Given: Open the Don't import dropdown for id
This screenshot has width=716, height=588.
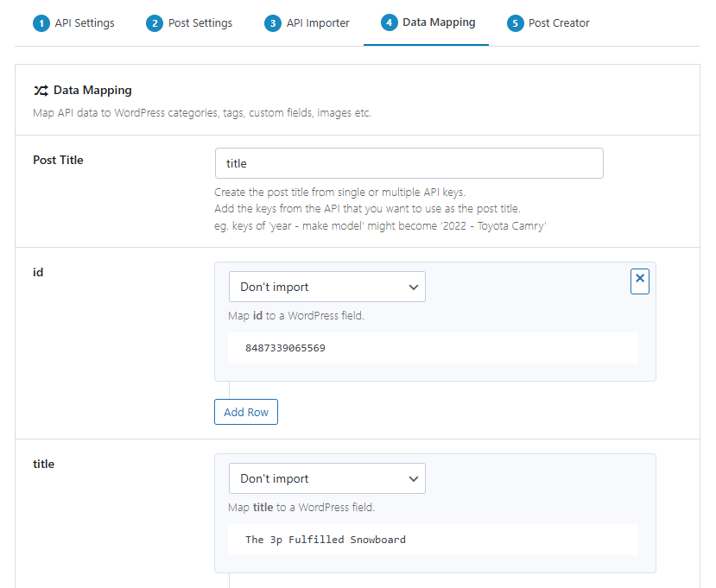Looking at the screenshot, I should 326,286.
